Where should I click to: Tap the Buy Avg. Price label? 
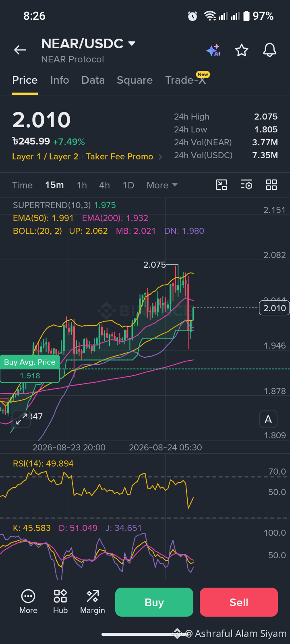(30, 362)
